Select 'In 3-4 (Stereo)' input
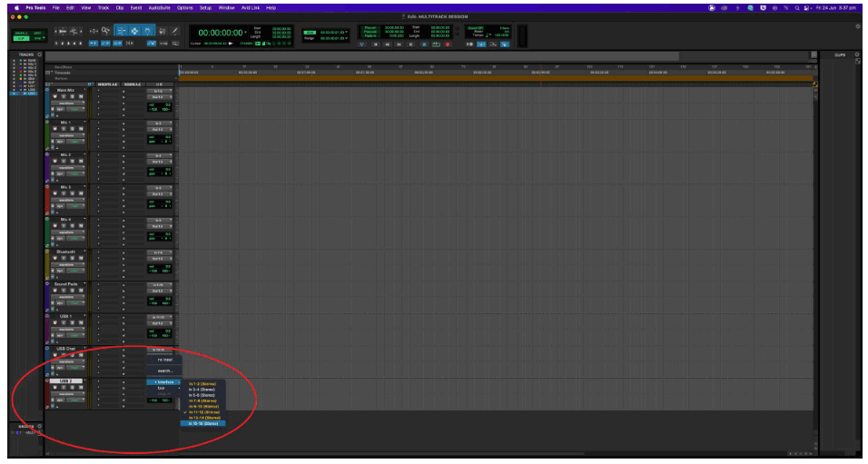The image size is (868, 464). pyautogui.click(x=202, y=390)
